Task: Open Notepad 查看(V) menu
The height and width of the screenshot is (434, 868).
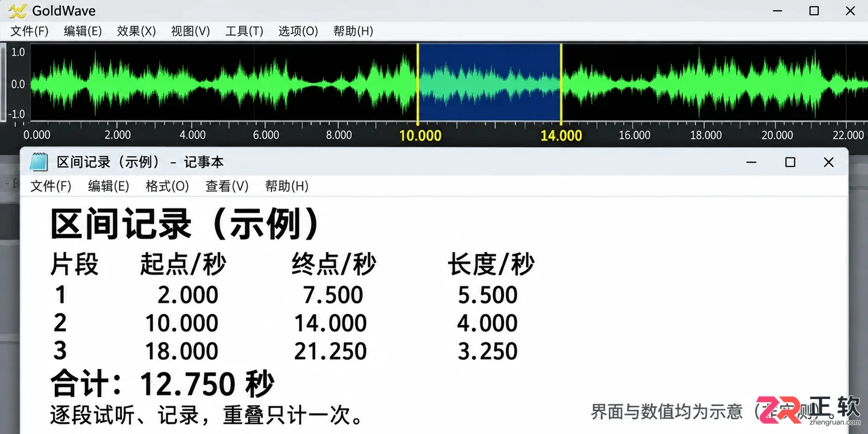Action: 227,186
